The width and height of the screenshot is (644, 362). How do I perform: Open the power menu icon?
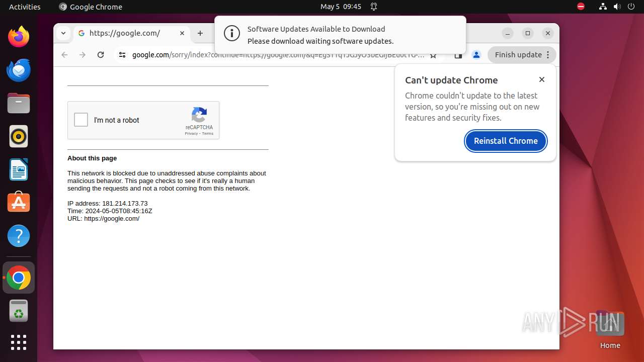click(x=631, y=7)
